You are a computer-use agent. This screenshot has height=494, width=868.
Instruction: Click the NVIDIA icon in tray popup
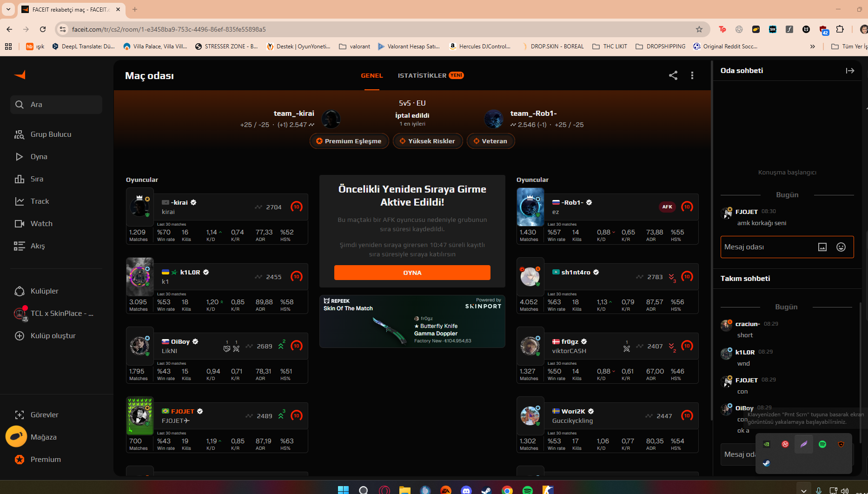click(x=767, y=444)
